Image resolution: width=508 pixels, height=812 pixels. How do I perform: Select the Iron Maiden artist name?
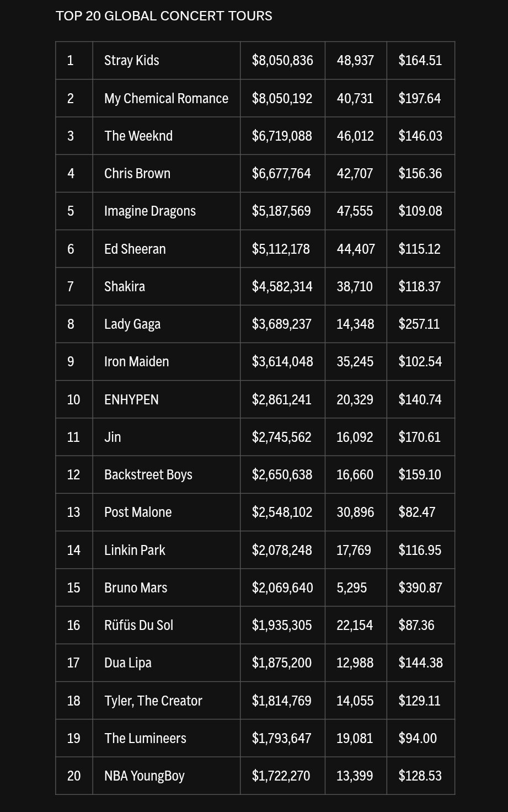point(137,361)
